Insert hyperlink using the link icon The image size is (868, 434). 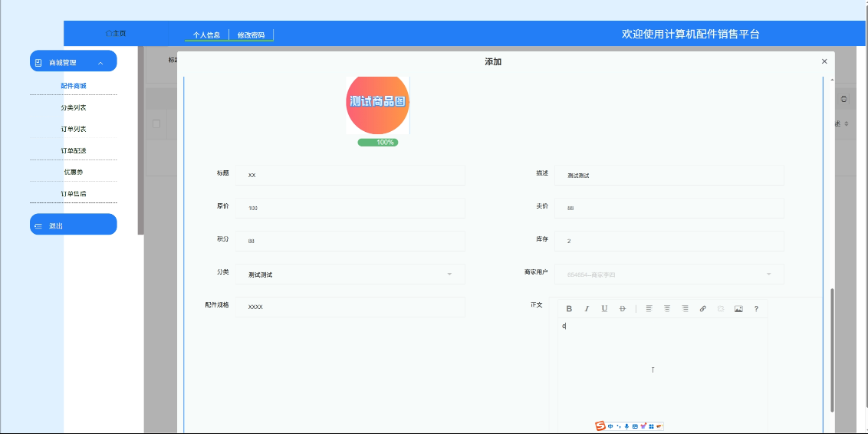tap(702, 309)
